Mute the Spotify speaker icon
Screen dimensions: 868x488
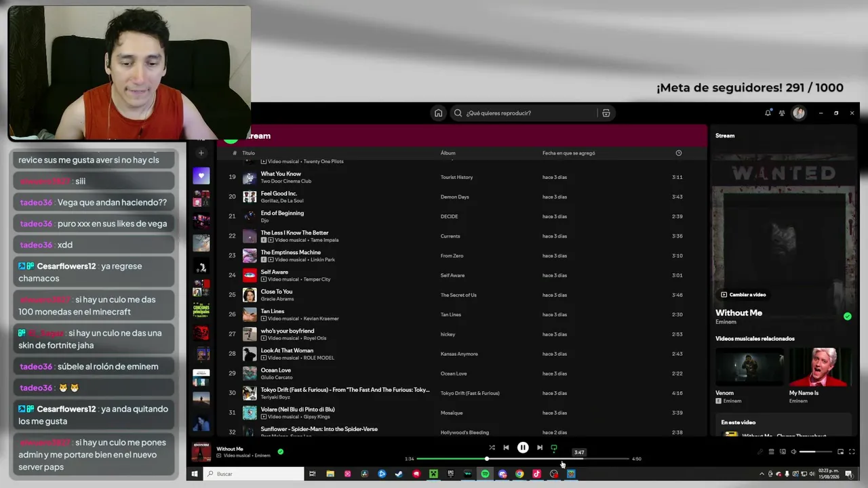[793, 452]
